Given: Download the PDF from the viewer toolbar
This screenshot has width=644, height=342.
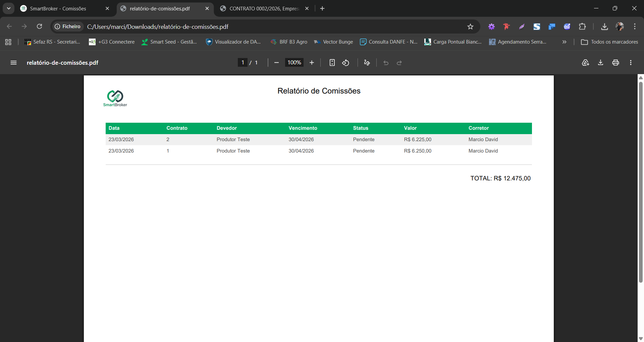Looking at the screenshot, I should point(600,63).
